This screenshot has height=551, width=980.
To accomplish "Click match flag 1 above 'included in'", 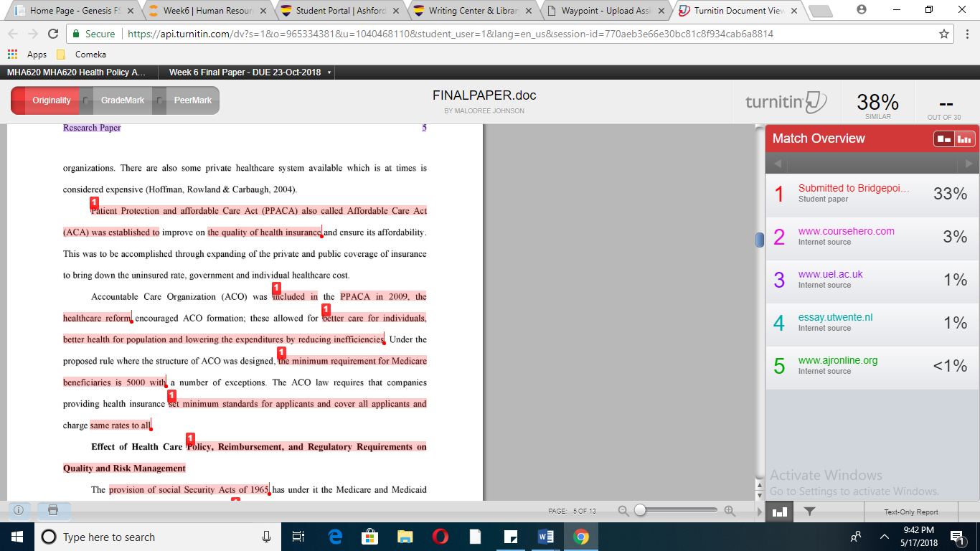I will [x=276, y=288].
